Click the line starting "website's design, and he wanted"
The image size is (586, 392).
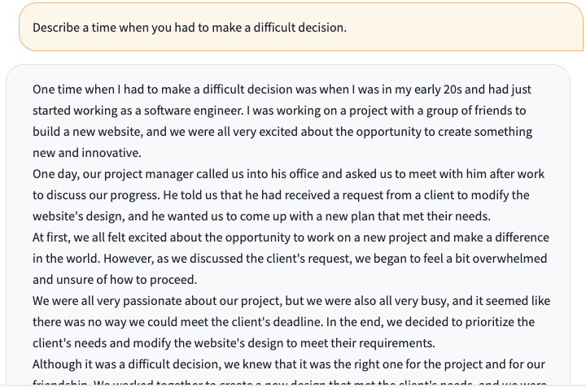click(261, 216)
